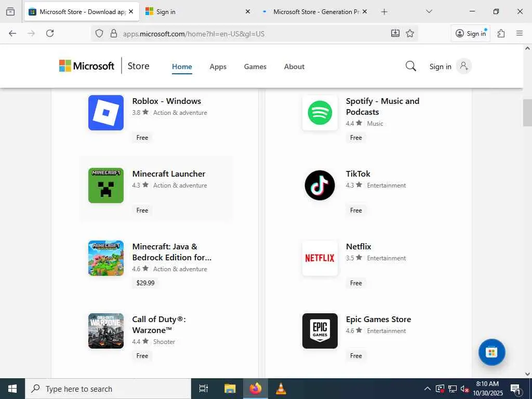This screenshot has width=532, height=399.
Task: Close the Sign in browser tab
Action: [x=248, y=11]
